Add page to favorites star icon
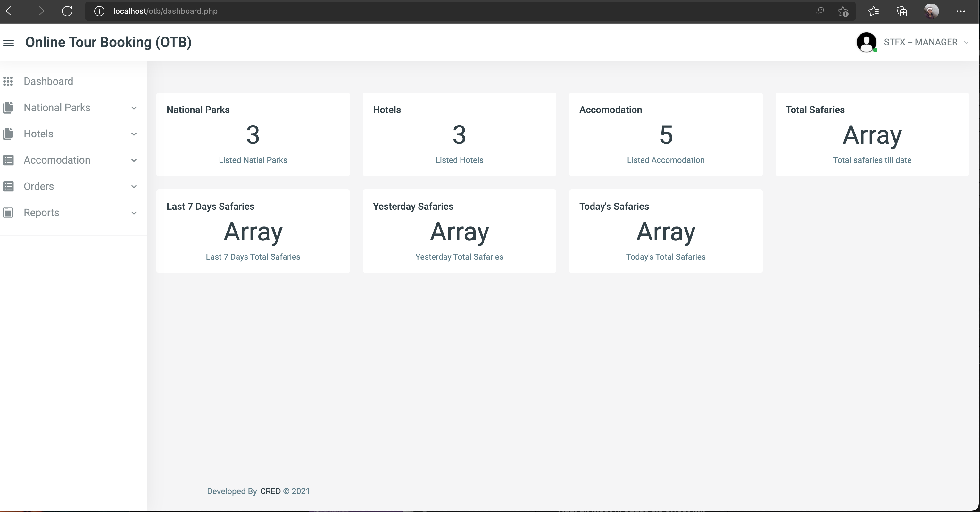 (x=843, y=12)
